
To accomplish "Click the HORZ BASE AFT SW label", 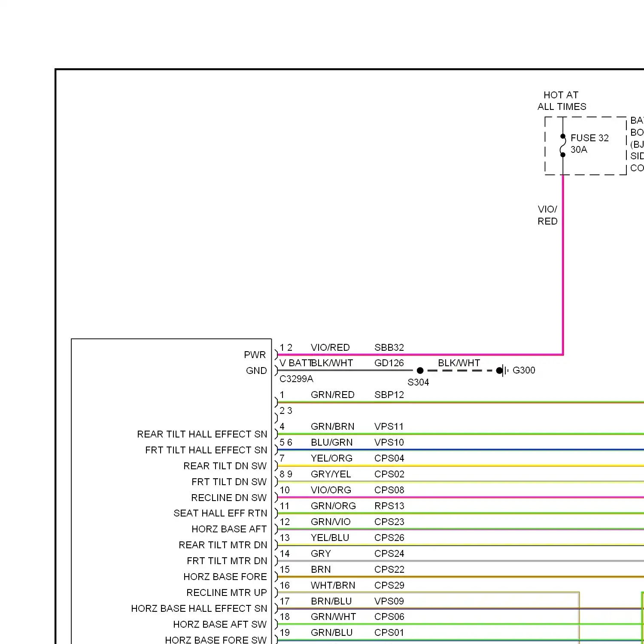I will 220,624.
